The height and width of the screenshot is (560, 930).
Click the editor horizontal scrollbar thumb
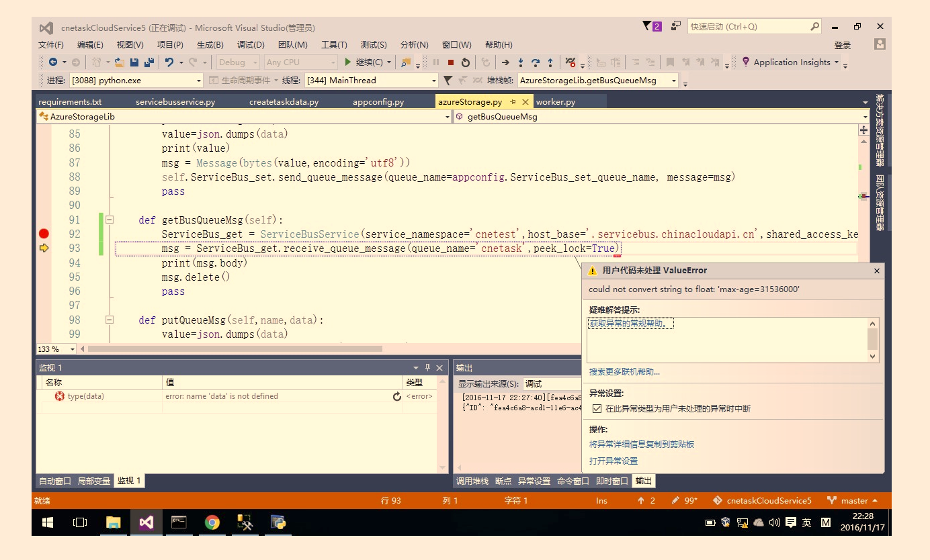(235, 349)
